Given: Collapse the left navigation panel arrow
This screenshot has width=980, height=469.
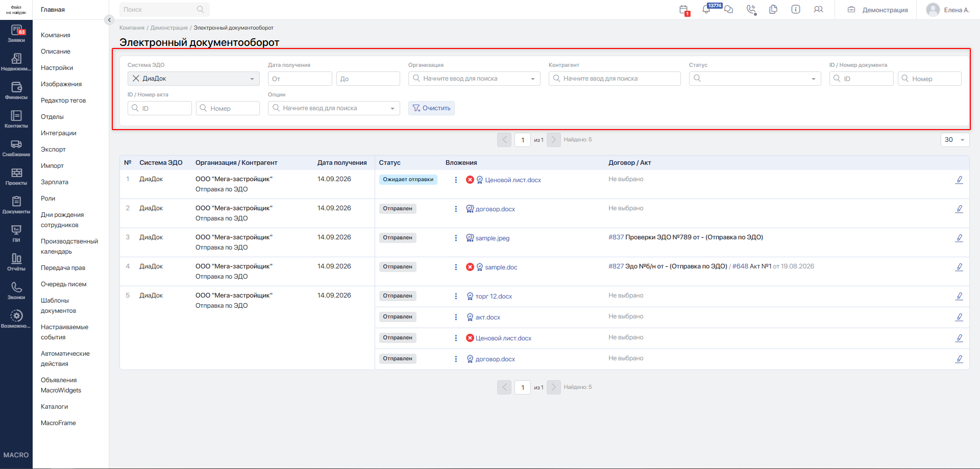Looking at the screenshot, I should (x=109, y=20).
